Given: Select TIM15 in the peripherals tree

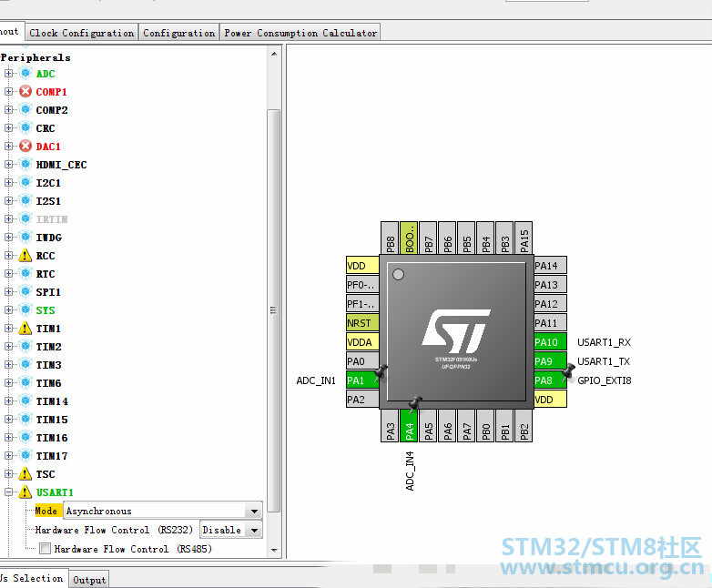Looking at the screenshot, I should pyautogui.click(x=52, y=419).
